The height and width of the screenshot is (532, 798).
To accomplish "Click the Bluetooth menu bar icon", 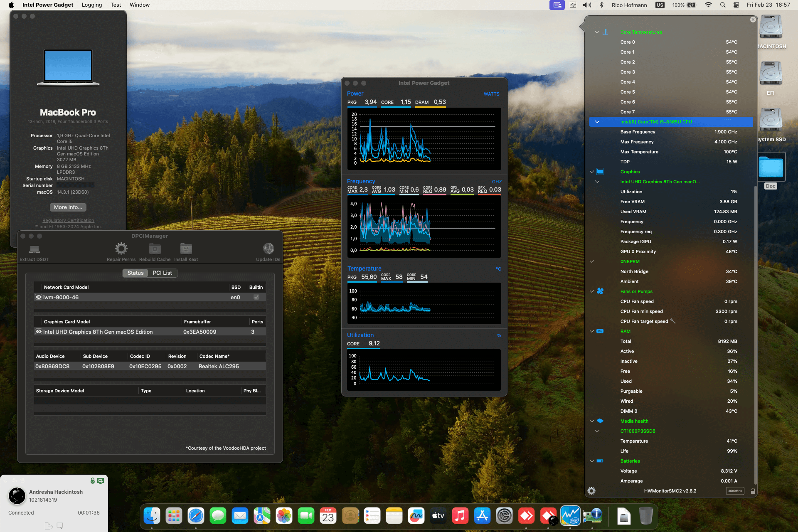I will [x=601, y=5].
